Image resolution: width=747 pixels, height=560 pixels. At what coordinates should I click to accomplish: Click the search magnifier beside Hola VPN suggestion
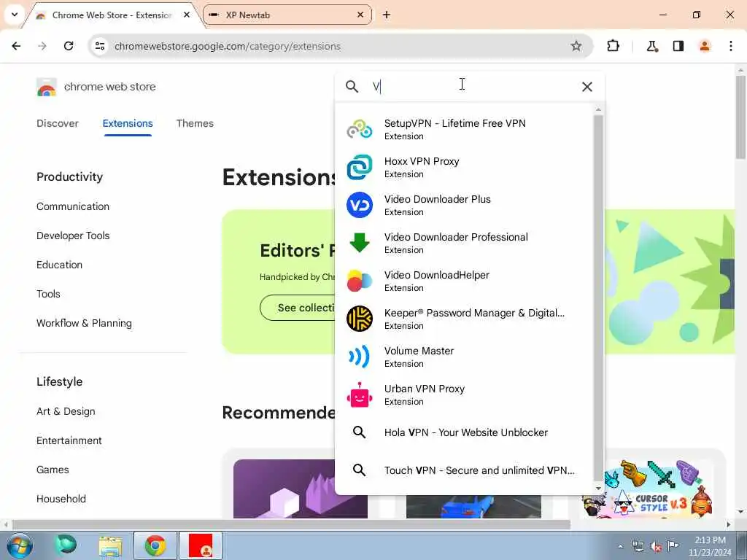pyautogui.click(x=359, y=432)
